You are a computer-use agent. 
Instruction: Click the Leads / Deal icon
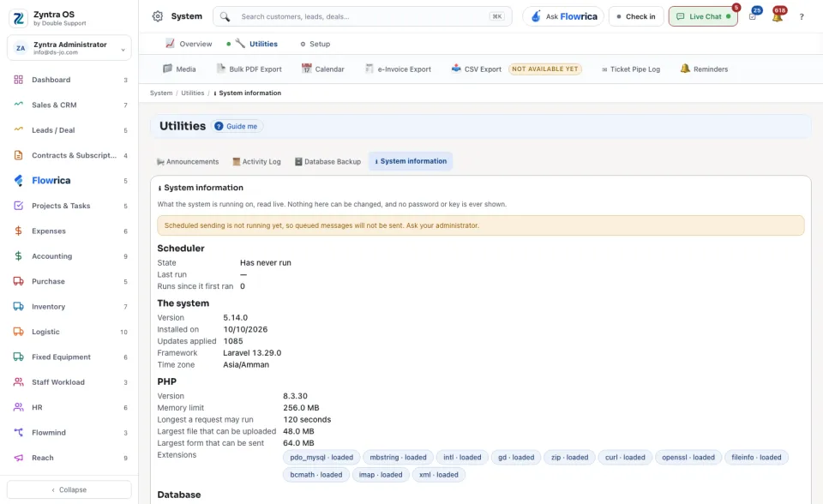18,129
